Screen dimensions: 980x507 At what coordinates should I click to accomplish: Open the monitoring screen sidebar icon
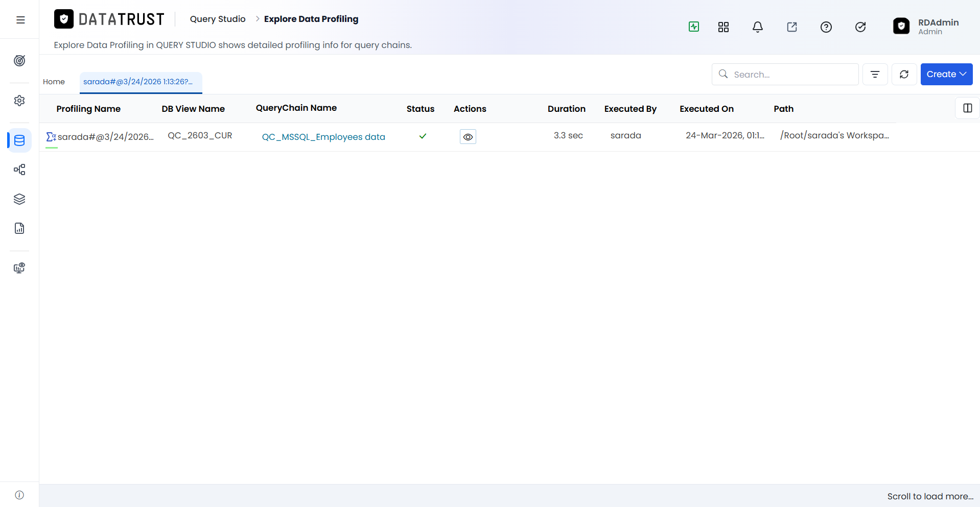19,268
